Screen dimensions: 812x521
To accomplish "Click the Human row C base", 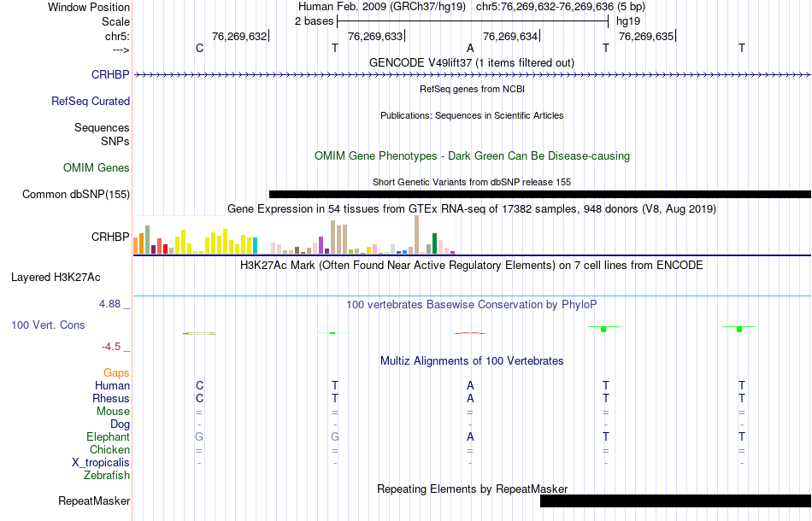I will [199, 385].
